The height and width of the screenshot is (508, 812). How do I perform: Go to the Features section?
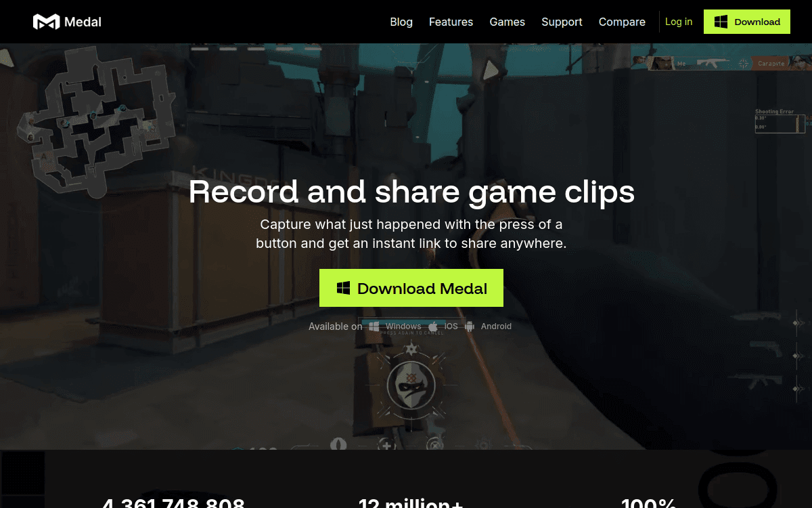[x=451, y=22]
